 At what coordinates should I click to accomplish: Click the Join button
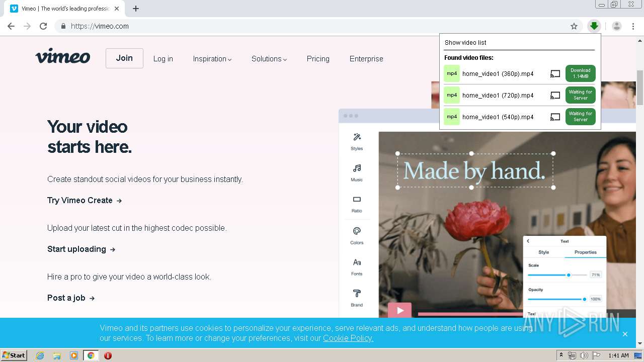coord(124,58)
